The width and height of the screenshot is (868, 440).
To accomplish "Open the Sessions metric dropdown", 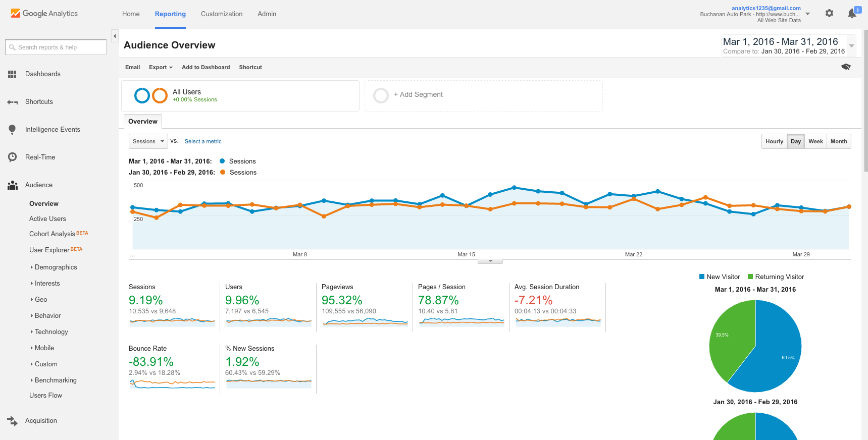I will point(148,141).
